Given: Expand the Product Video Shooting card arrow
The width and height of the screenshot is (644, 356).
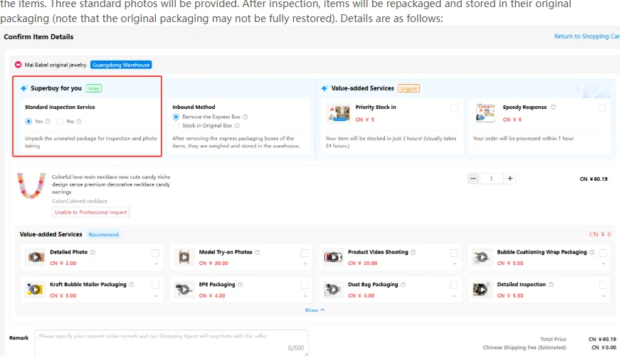Looking at the screenshot, I should point(454,263).
